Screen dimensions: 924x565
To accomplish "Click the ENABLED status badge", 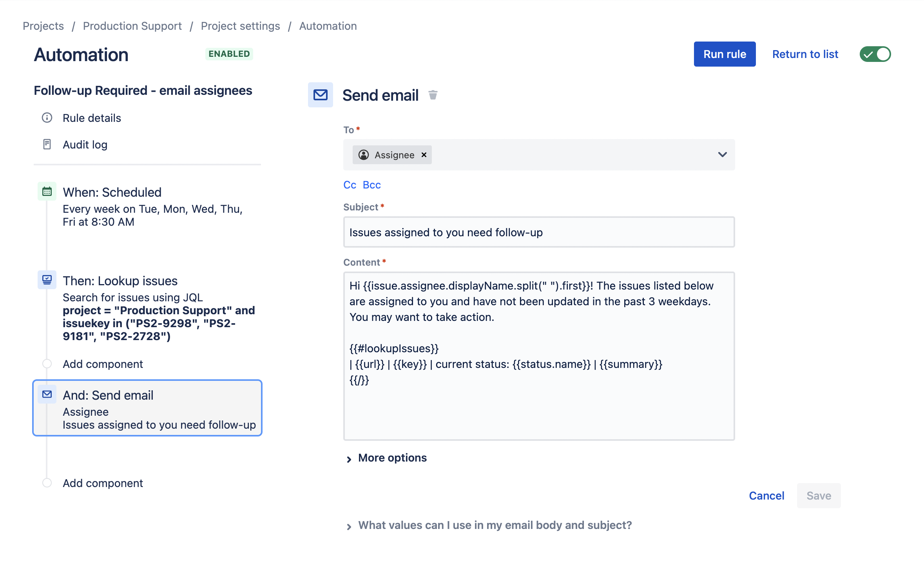I will 229,54.
